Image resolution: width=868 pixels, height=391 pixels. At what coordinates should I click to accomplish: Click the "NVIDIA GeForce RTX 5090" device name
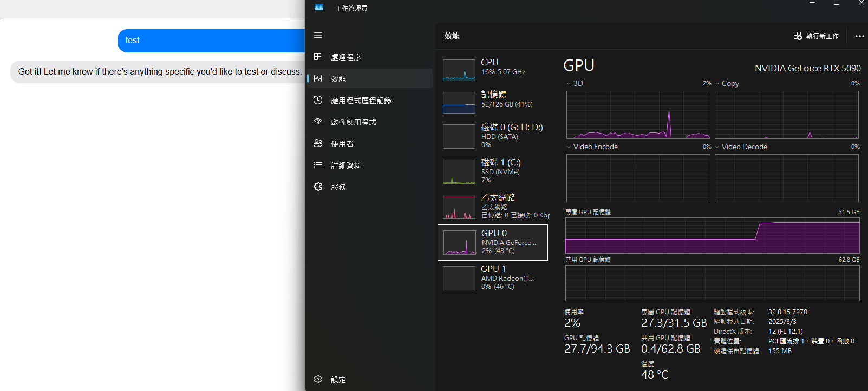(x=808, y=68)
